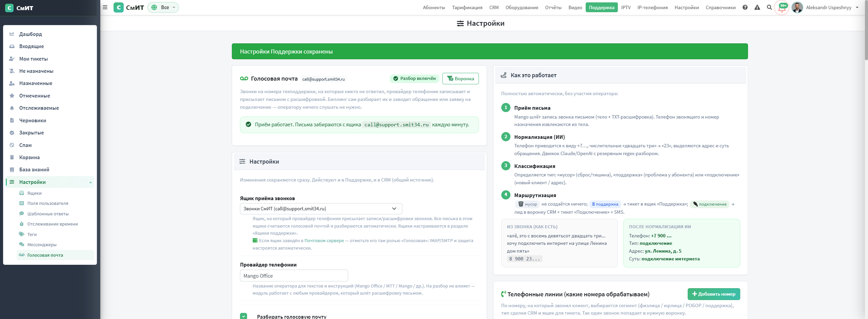Click the Назначенные users icon
Image resolution: width=868 pixels, height=319 pixels.
pos(12,83)
